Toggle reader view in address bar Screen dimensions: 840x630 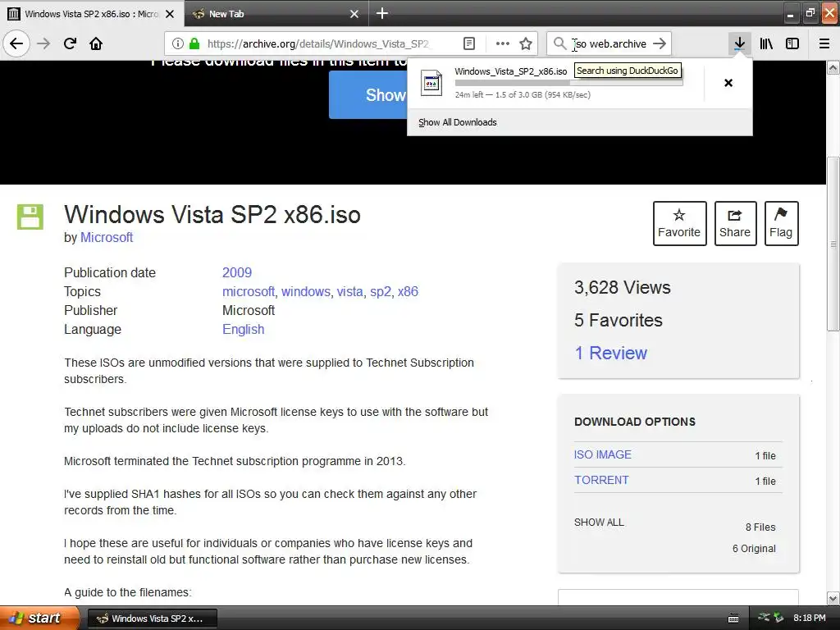coord(468,43)
